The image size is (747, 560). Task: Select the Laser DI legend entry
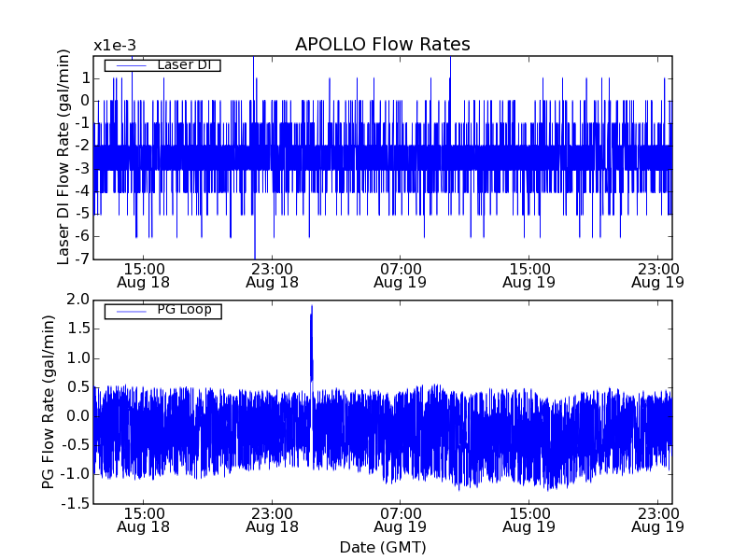[183, 65]
